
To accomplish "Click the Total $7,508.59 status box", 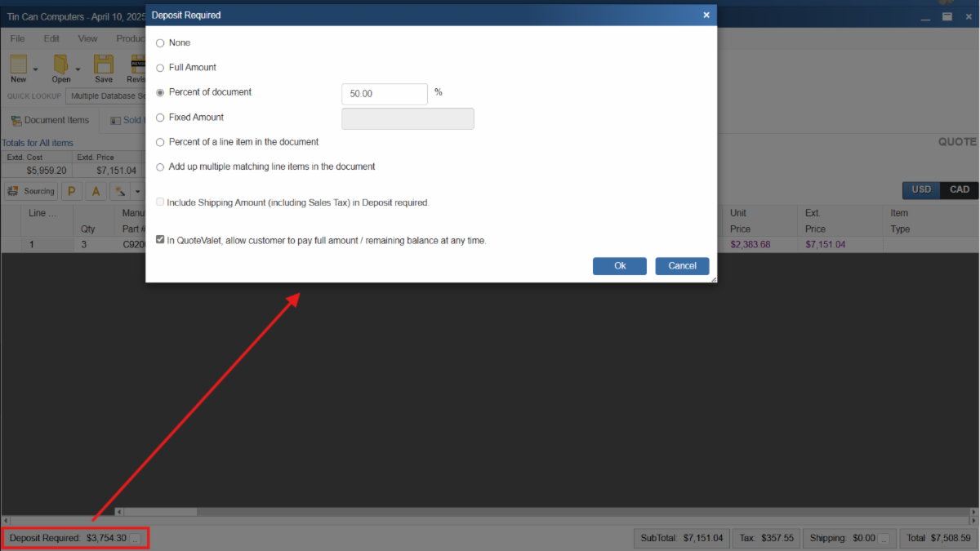I will tap(938, 539).
